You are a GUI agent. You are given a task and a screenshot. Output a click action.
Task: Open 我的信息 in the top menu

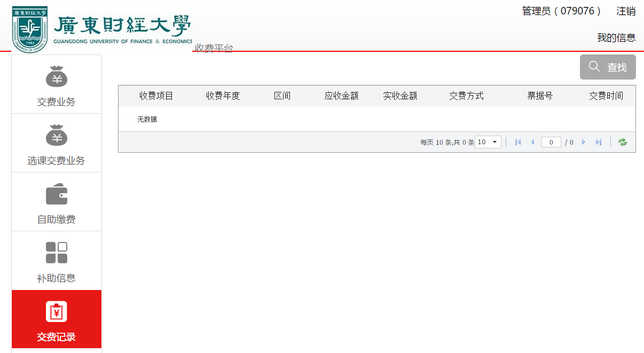pyautogui.click(x=617, y=37)
